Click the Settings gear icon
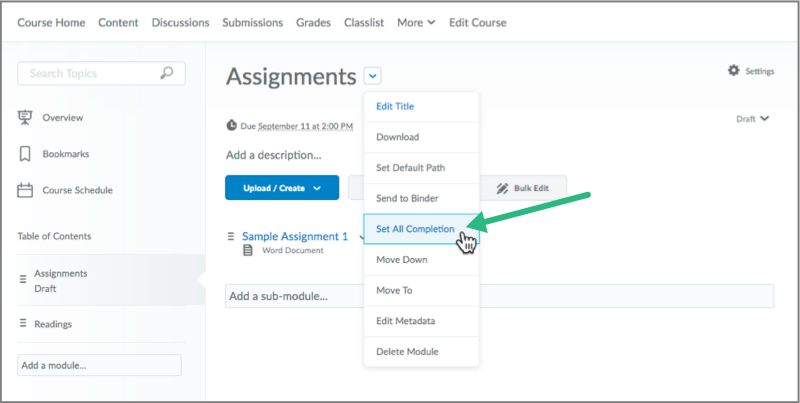800x403 pixels. point(734,71)
